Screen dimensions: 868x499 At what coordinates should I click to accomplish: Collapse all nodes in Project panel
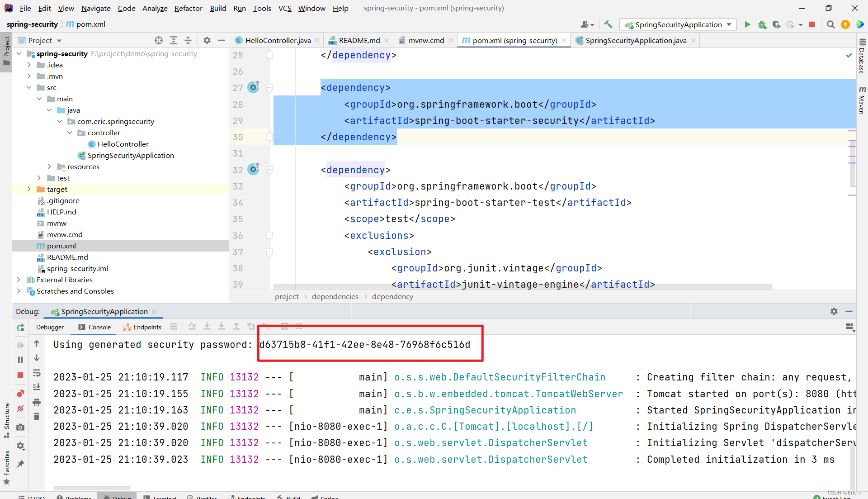click(x=188, y=40)
